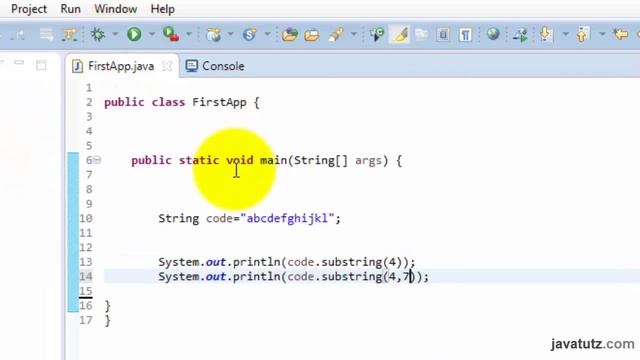
Task: Click the "args" parameter in main
Action: point(368,161)
